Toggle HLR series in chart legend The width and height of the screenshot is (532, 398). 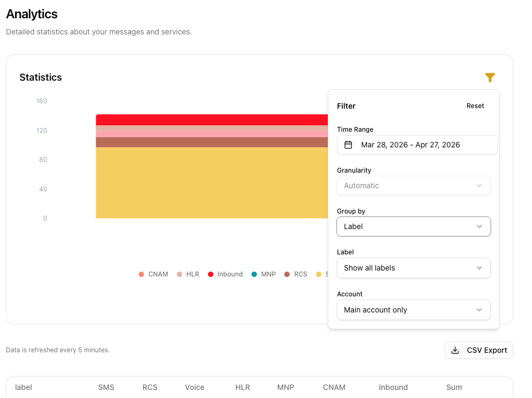[x=188, y=274]
